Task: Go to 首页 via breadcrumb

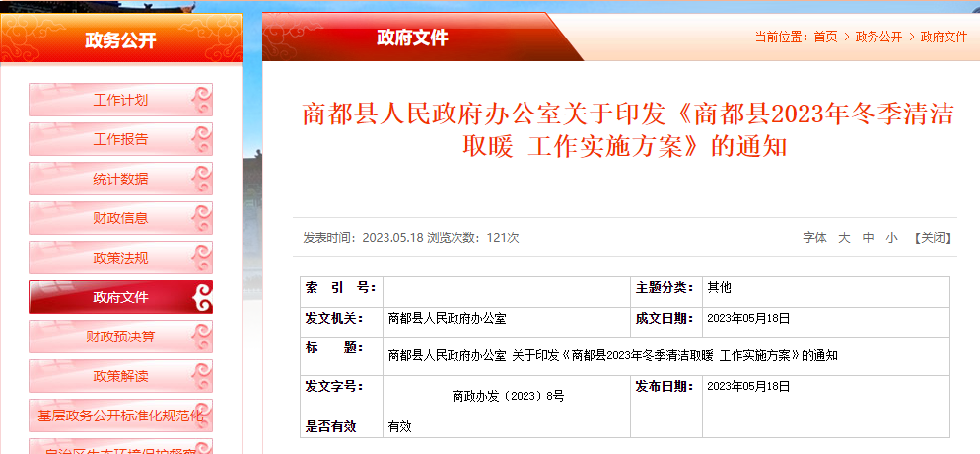Action: pos(825,37)
